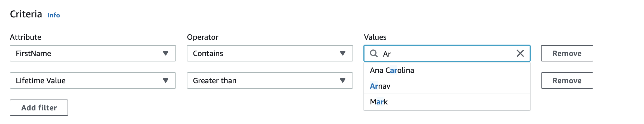Choose Arnav from the suggestions list
The height and width of the screenshot is (124, 644).
tap(380, 86)
